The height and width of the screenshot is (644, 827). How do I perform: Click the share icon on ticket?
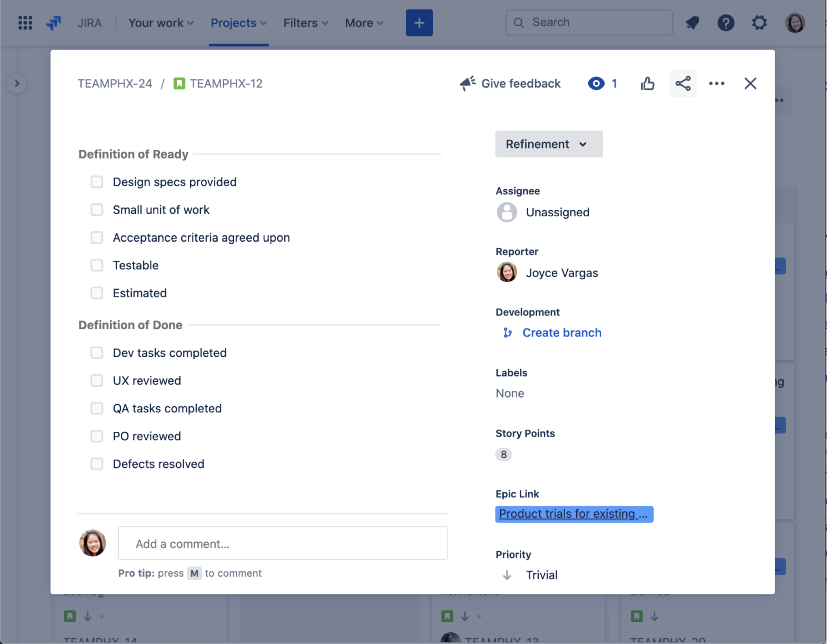click(x=683, y=82)
